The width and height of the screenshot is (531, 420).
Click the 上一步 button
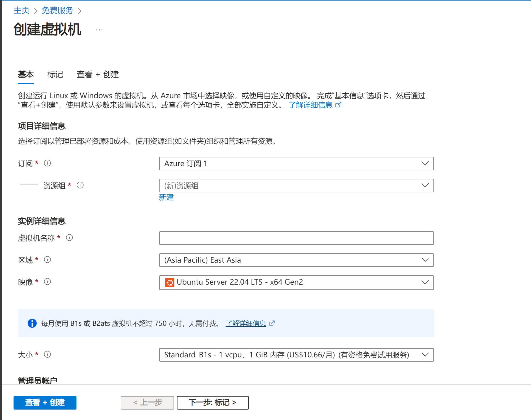[x=147, y=403]
